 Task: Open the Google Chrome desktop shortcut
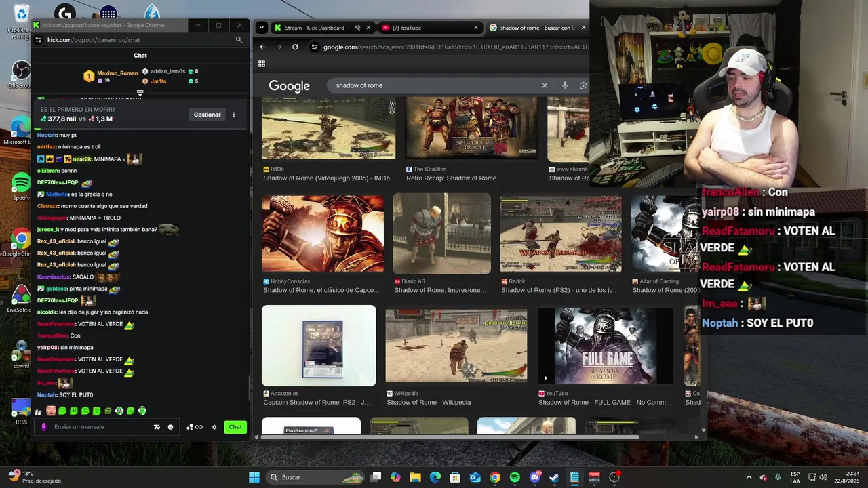tap(20, 243)
